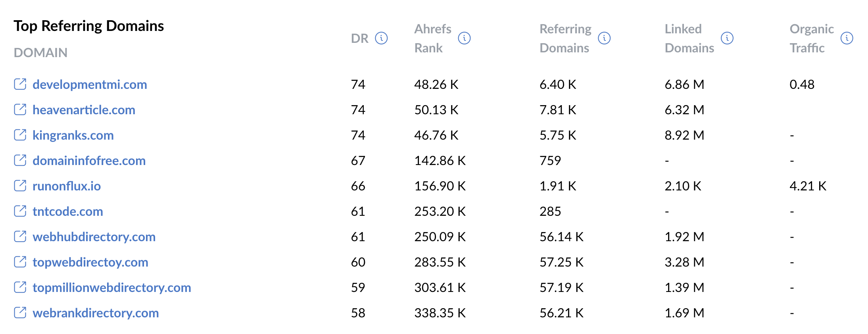Click the Referring Domains info icon
Screen dimensions: 868x334
point(604,38)
